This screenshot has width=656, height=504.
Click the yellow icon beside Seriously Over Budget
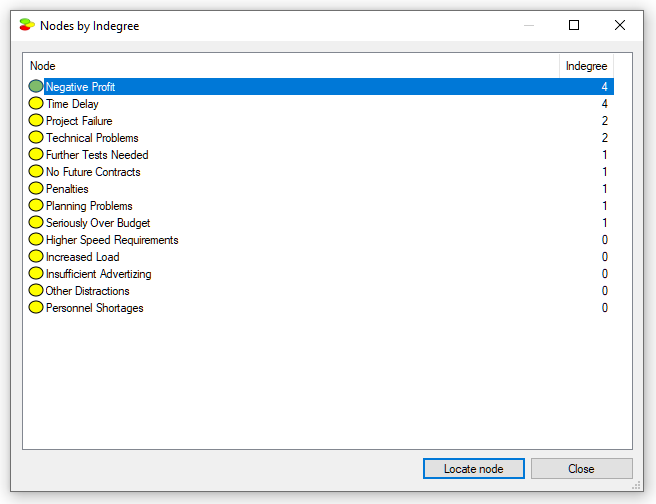[36, 222]
